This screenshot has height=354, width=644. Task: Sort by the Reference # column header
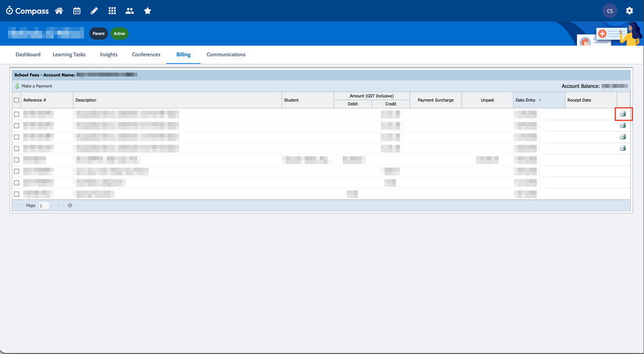point(47,100)
